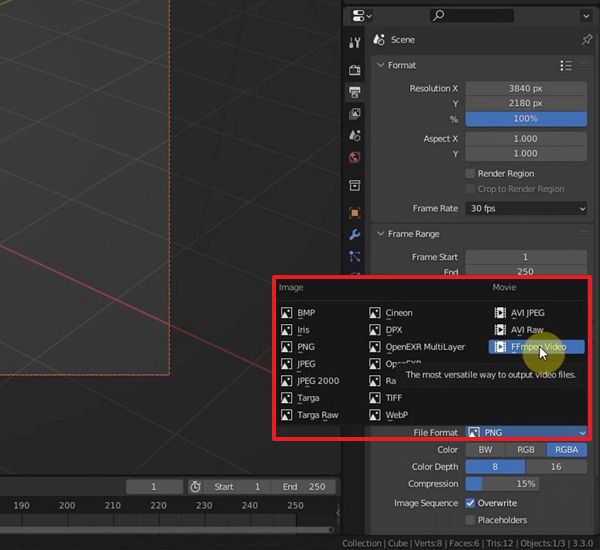Enable the Render Region checkbox

click(x=470, y=173)
